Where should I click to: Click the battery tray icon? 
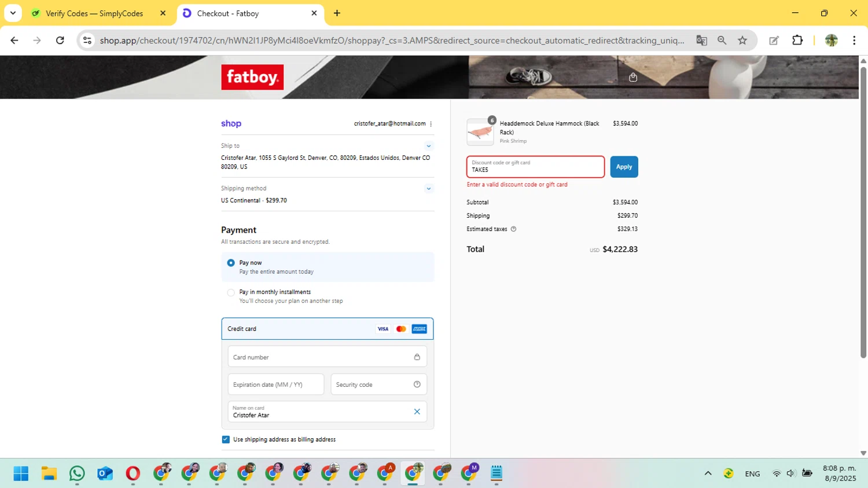[807, 474]
